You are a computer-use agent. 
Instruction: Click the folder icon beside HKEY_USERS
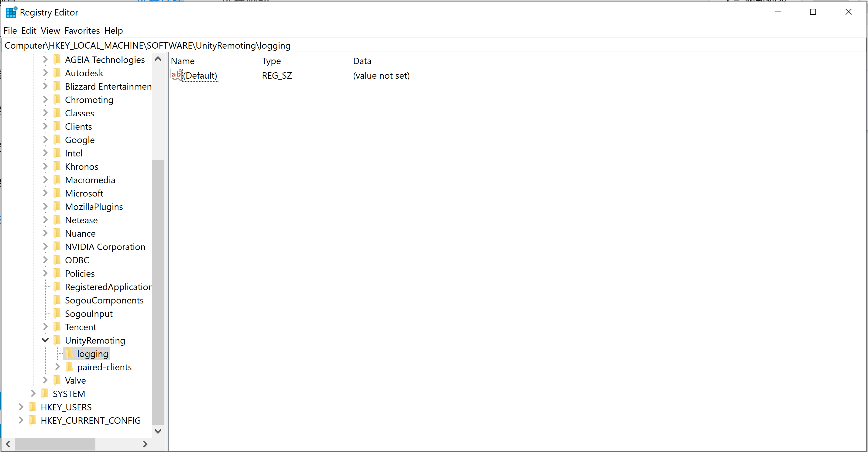click(x=33, y=407)
